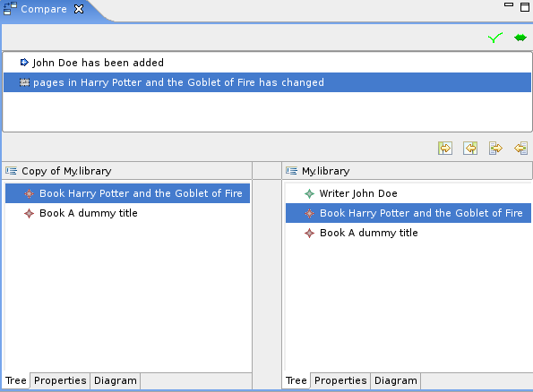The width and height of the screenshot is (533, 392).
Task: Click the green checkmark toolbar icon
Action: coord(494,38)
